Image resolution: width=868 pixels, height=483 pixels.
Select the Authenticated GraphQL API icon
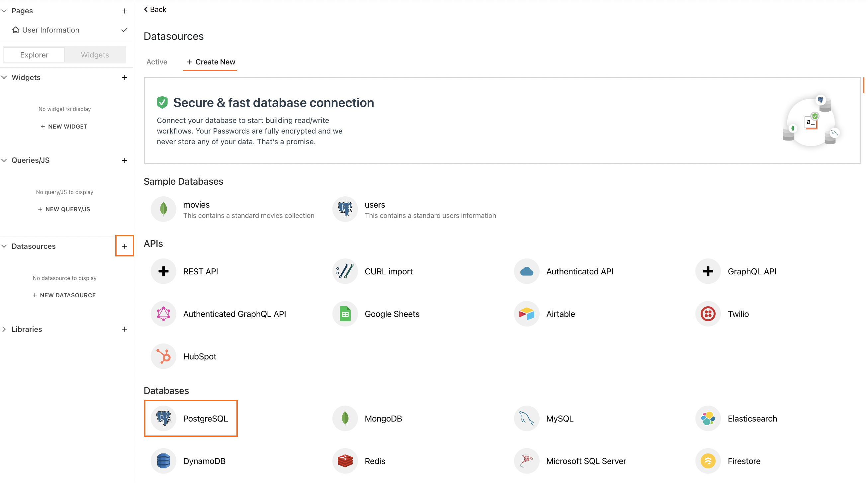click(x=163, y=314)
